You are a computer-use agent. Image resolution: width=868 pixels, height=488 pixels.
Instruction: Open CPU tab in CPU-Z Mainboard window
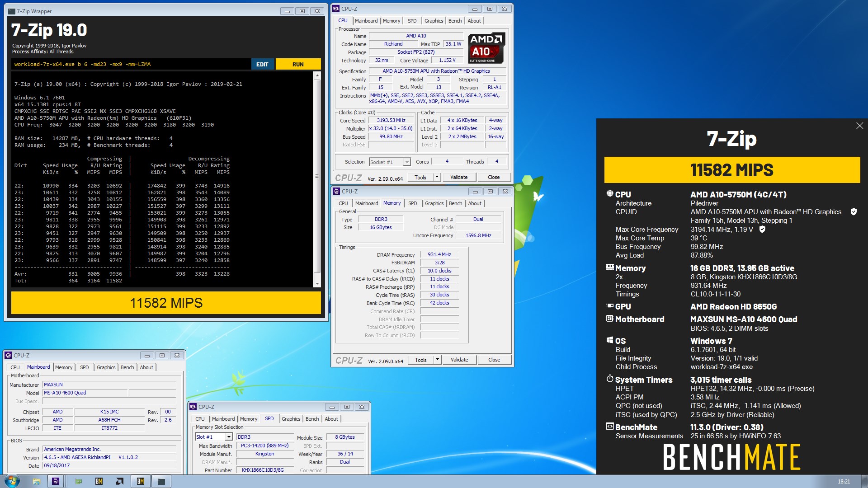click(x=15, y=367)
